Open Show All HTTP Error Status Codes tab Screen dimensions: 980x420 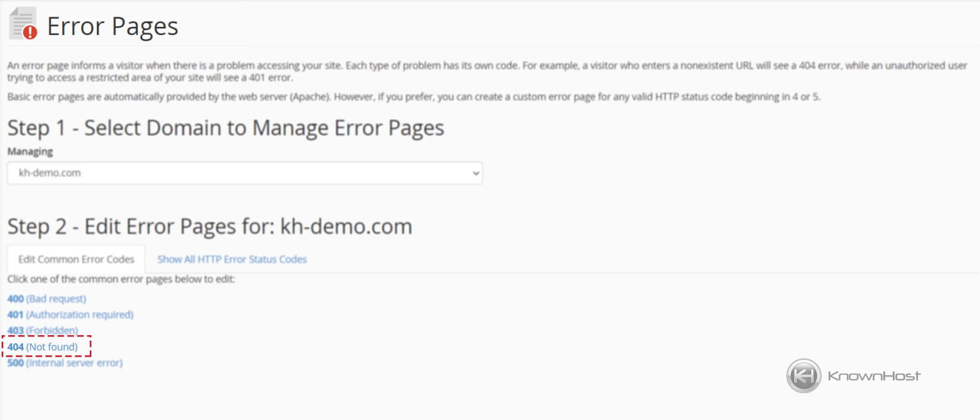pyautogui.click(x=232, y=259)
